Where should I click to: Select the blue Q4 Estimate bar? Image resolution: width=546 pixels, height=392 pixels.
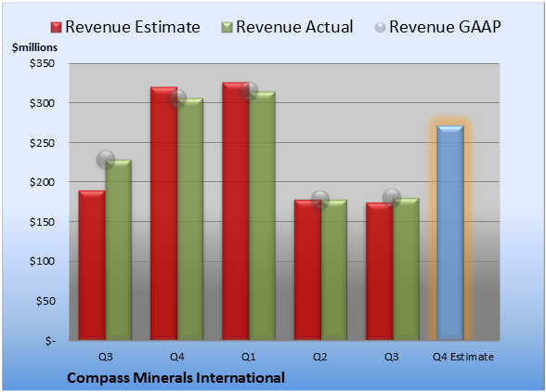pos(450,232)
